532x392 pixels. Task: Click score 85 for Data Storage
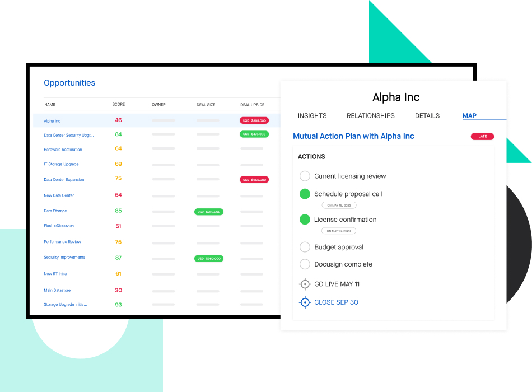tap(118, 211)
